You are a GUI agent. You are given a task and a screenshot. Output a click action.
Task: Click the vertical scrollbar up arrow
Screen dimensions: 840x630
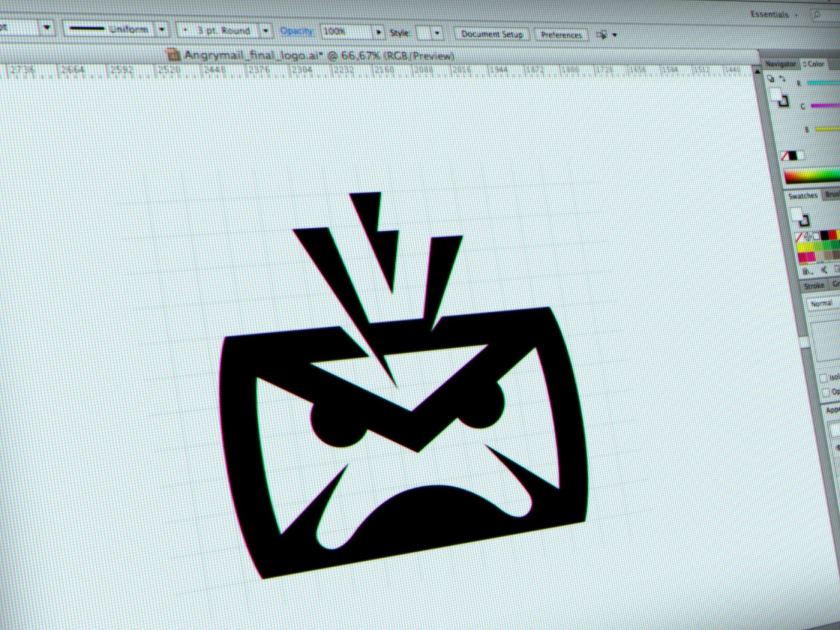[757, 73]
